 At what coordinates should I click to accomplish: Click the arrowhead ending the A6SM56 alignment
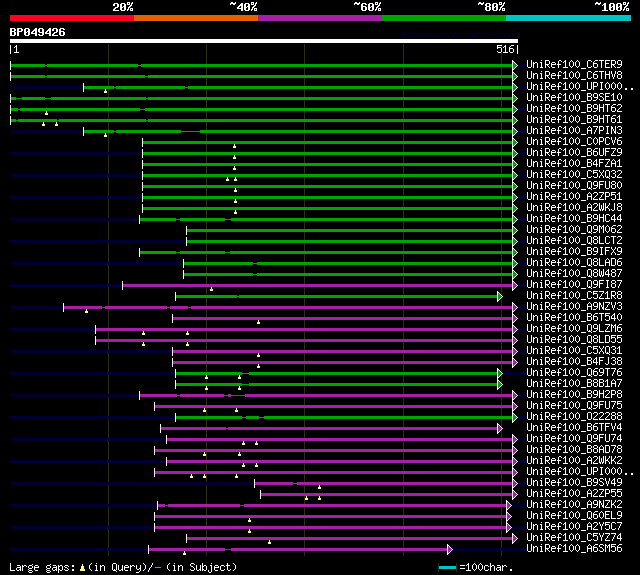click(450, 549)
